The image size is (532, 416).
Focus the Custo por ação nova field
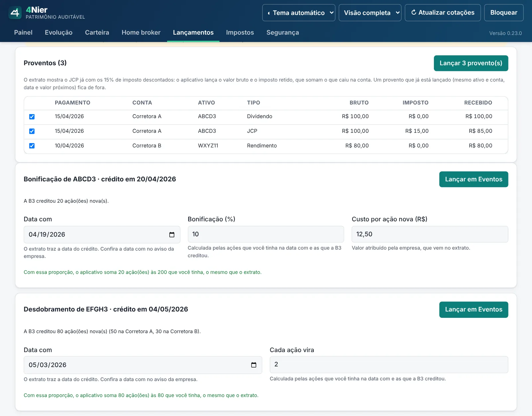coord(430,234)
